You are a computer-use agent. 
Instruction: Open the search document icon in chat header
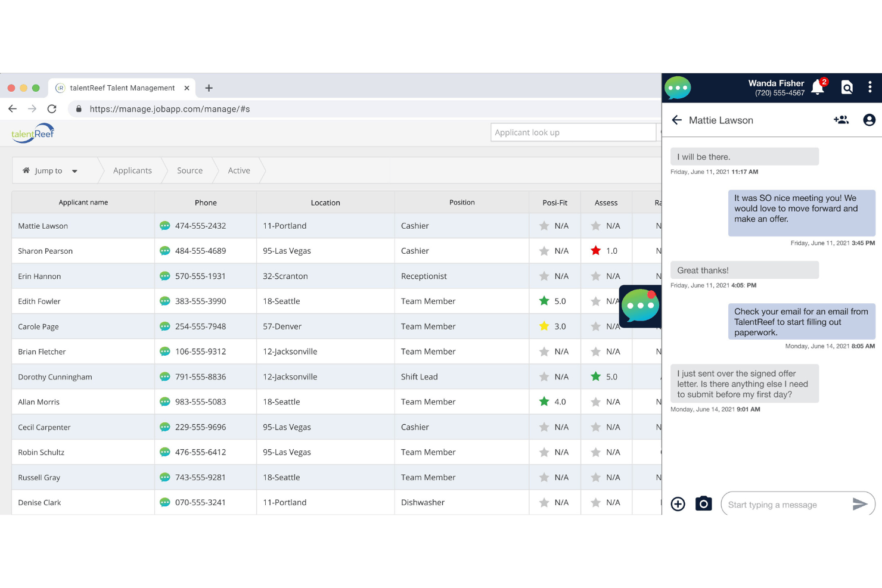click(847, 88)
